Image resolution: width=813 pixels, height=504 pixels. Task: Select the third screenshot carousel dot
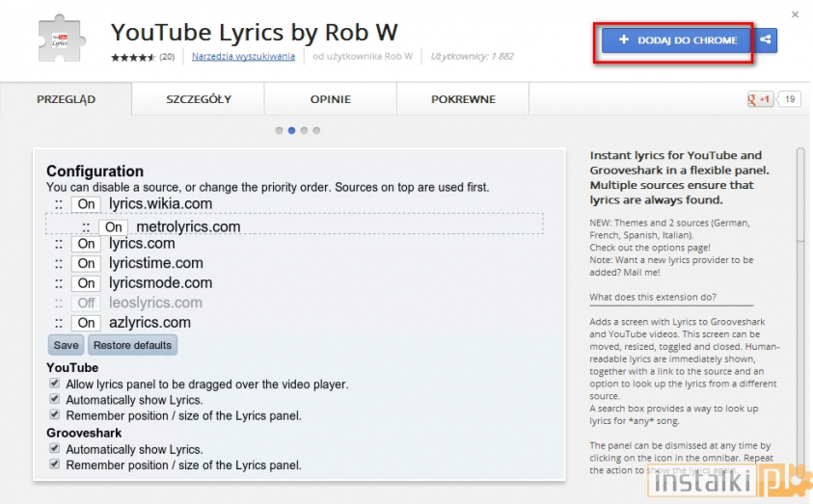[304, 130]
